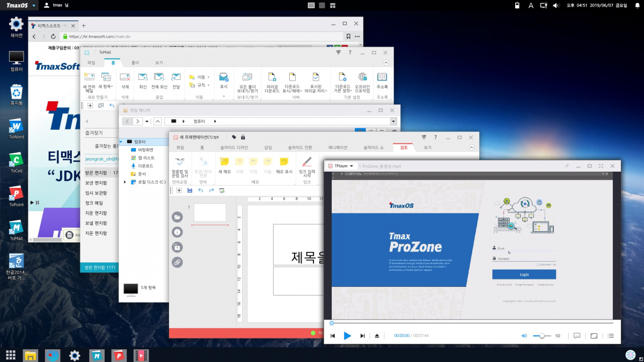Toggle subtitles icon in TPlayer
The height and width of the screenshot is (362, 644).
click(577, 336)
